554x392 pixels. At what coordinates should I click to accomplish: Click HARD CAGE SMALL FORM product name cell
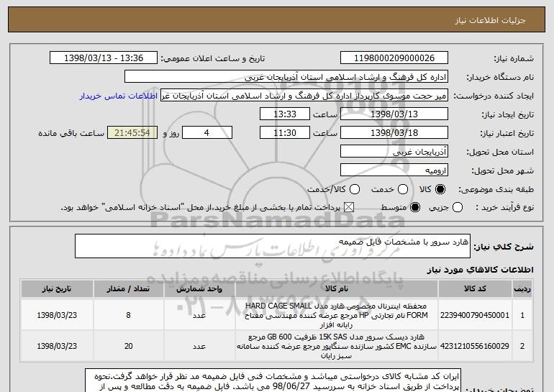337,315
